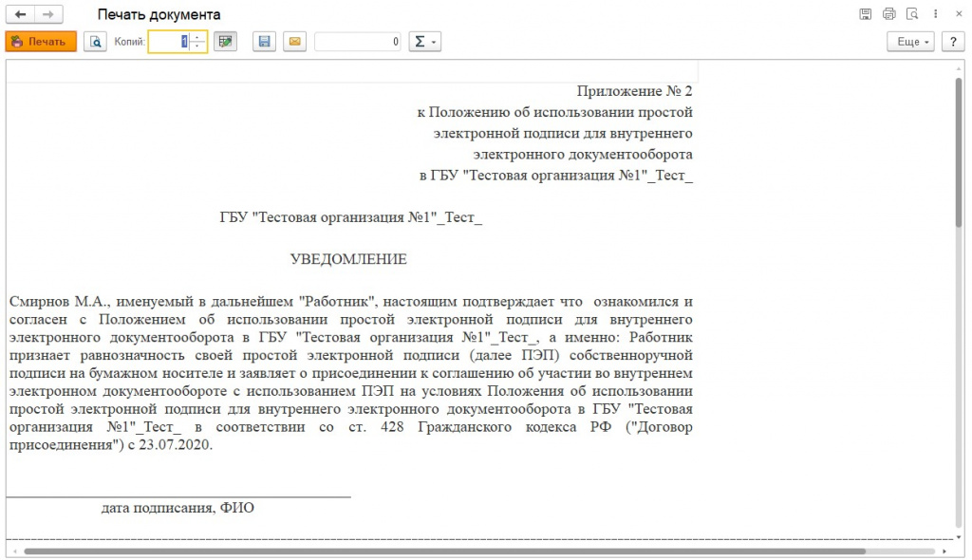Viewport: 972px width, 560px height.
Task: Send document by email via envelope icon
Action: [x=294, y=41]
